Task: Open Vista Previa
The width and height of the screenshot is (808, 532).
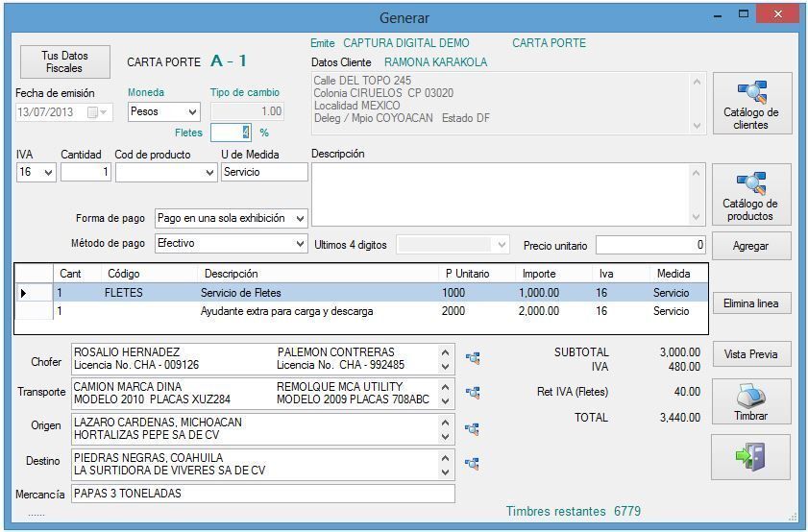Action: point(751,354)
